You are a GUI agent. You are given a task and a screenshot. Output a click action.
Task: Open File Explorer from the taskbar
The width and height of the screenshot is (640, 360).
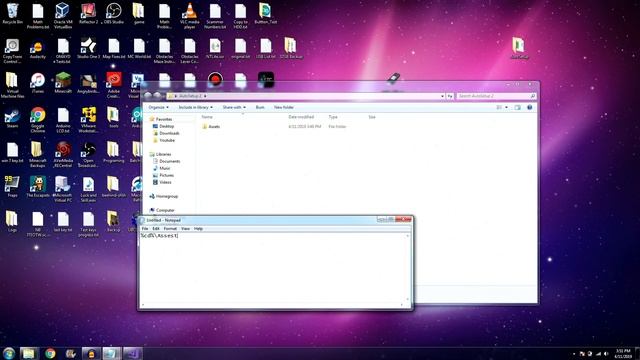[x=28, y=353]
